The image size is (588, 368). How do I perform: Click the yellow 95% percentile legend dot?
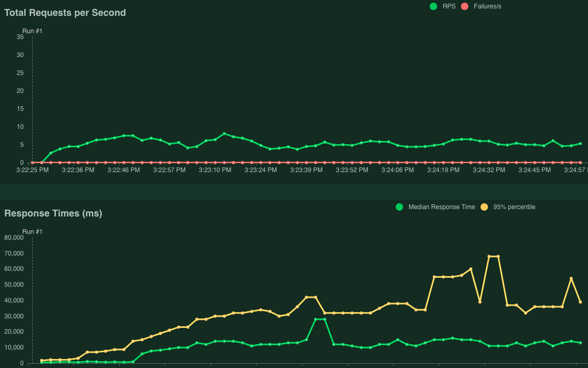pyautogui.click(x=485, y=206)
